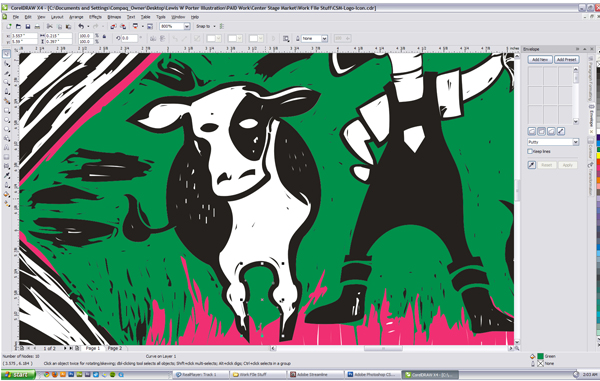Viewport: 600px width, 381px height.
Task: Click the New document icon
Action: [x=9, y=26]
